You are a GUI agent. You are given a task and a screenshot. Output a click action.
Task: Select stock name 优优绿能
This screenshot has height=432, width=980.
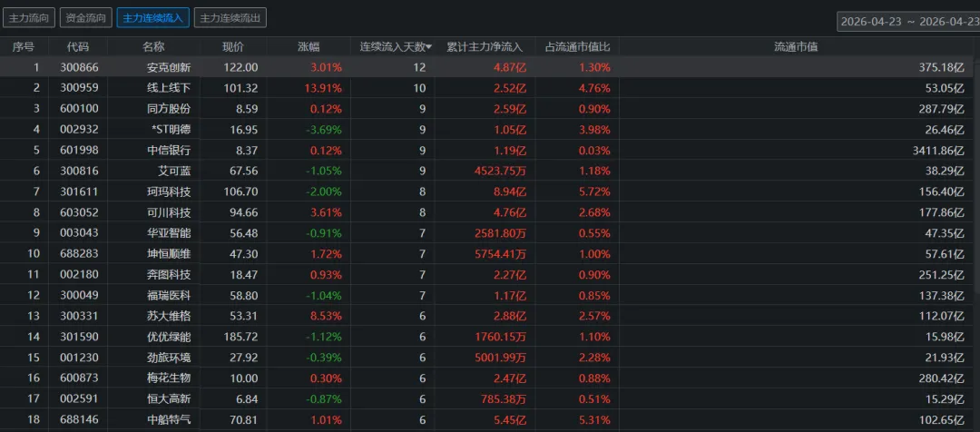click(169, 337)
